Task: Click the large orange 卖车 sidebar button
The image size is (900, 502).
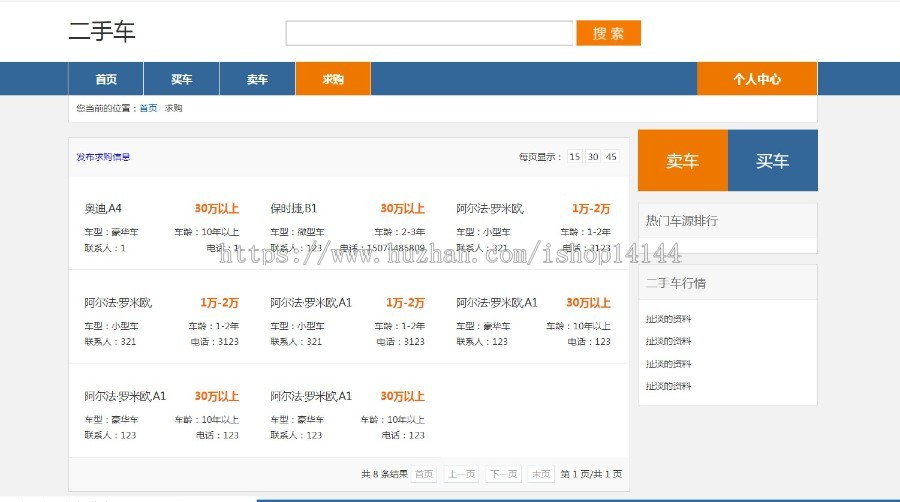Action: 682,161
